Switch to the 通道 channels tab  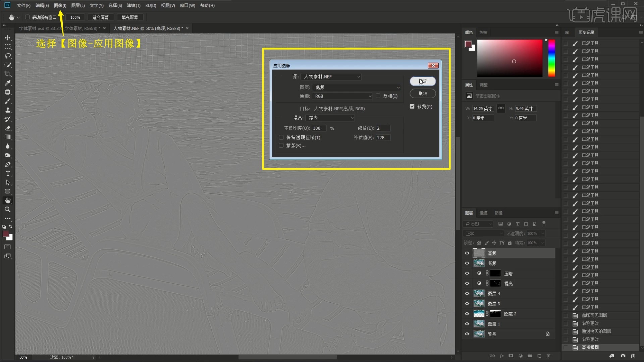point(483,213)
